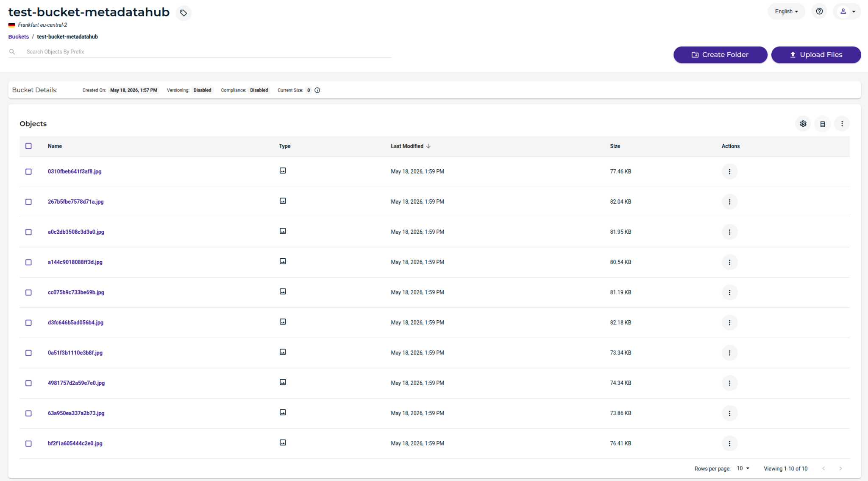Open the Rows per page dropdown
Image resolution: width=868 pixels, height=481 pixels.
click(x=743, y=468)
